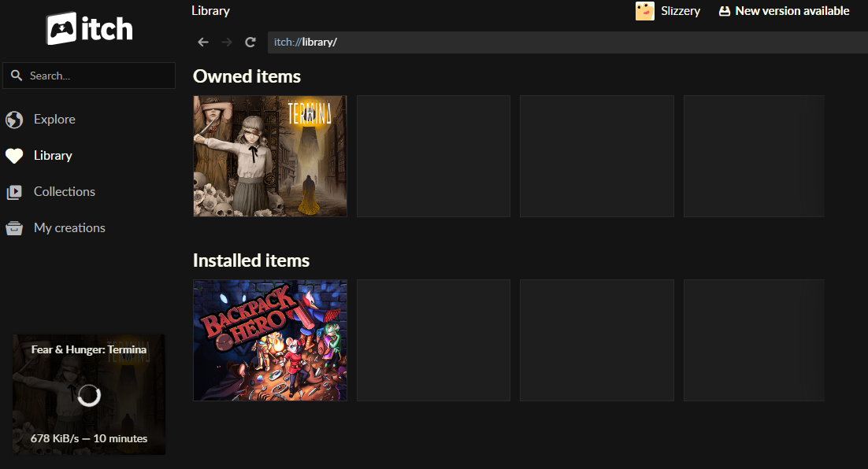Open the Owned items heading link
The height and width of the screenshot is (469, 868).
(247, 76)
